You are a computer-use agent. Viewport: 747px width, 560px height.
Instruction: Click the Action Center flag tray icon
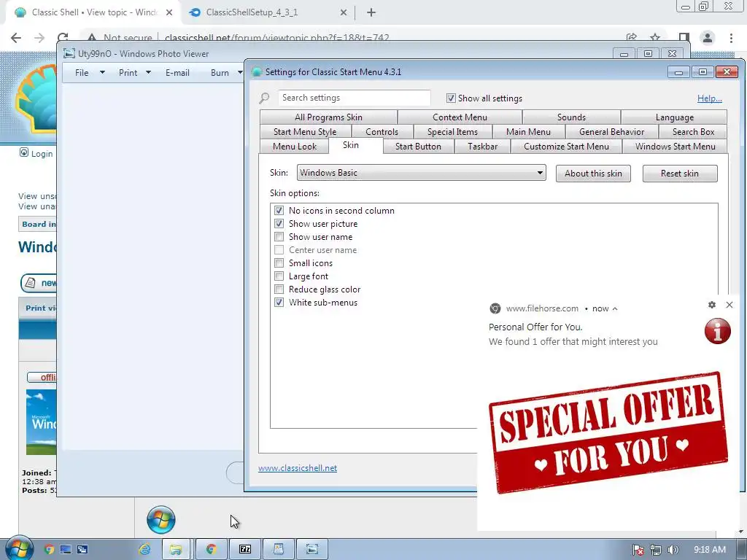tap(638, 550)
